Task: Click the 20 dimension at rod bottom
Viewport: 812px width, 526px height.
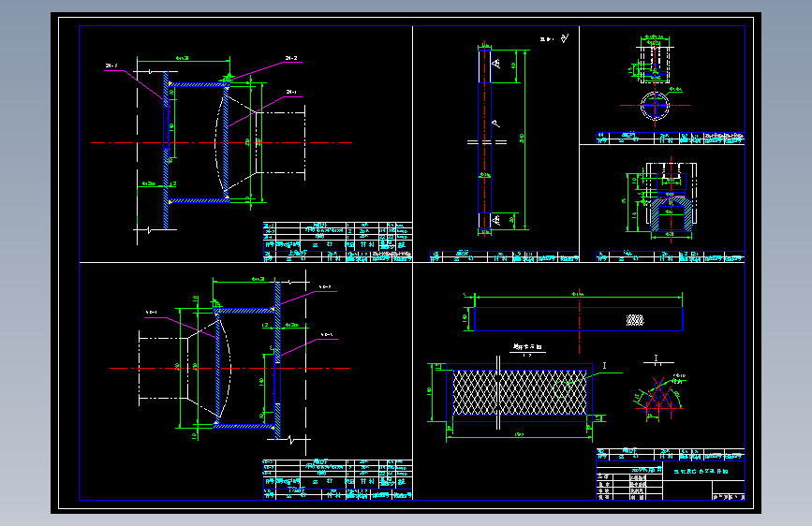Action: coord(512,220)
